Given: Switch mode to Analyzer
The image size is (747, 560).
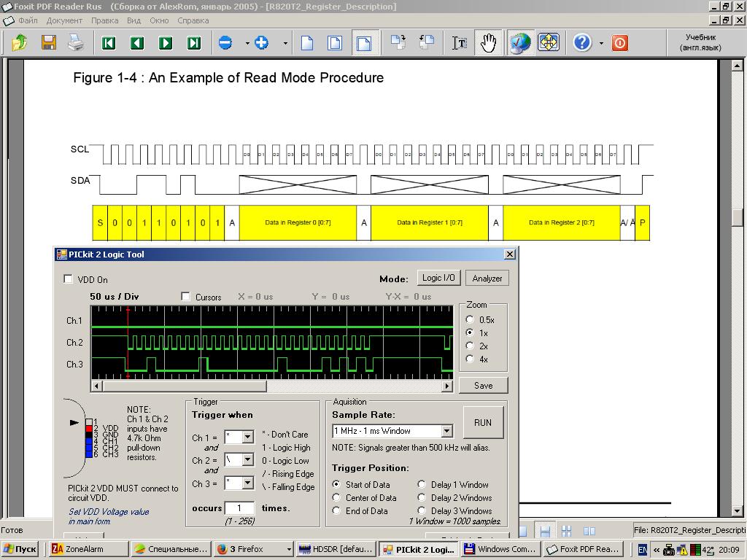Looking at the screenshot, I should click(487, 278).
